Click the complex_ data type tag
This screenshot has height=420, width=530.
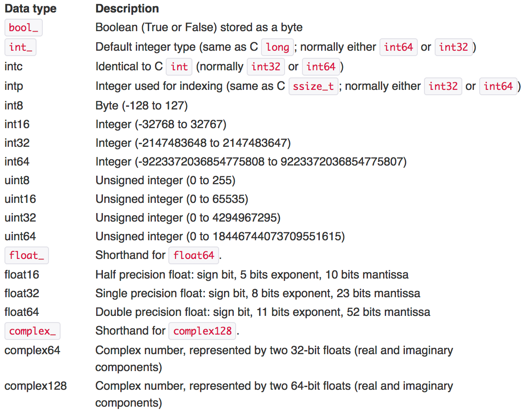pyautogui.click(x=32, y=331)
